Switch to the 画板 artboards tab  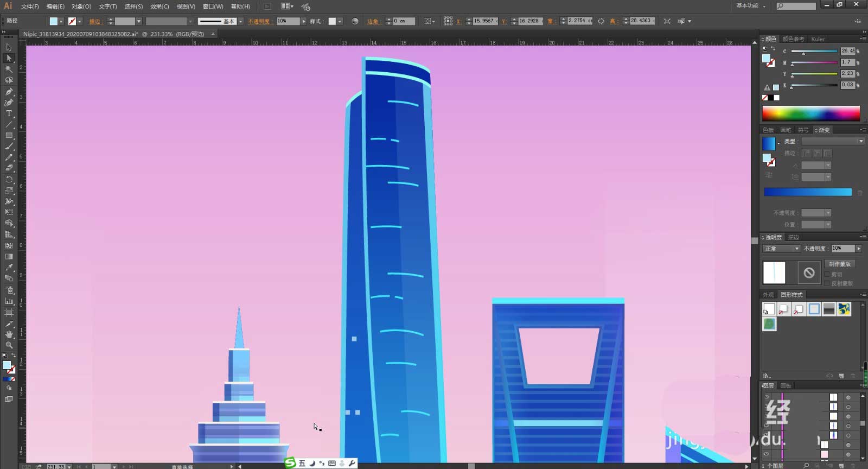click(786, 385)
